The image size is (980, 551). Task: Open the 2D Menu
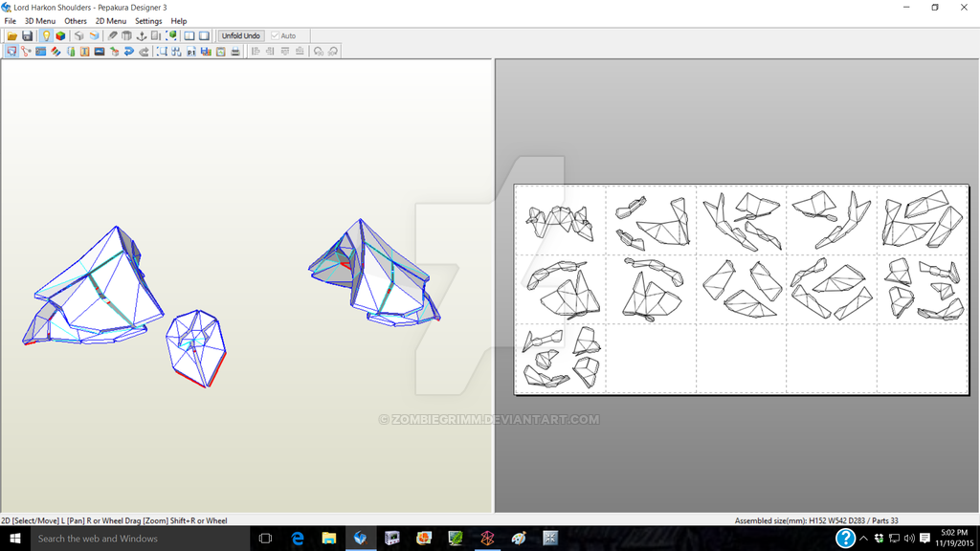coord(111,21)
